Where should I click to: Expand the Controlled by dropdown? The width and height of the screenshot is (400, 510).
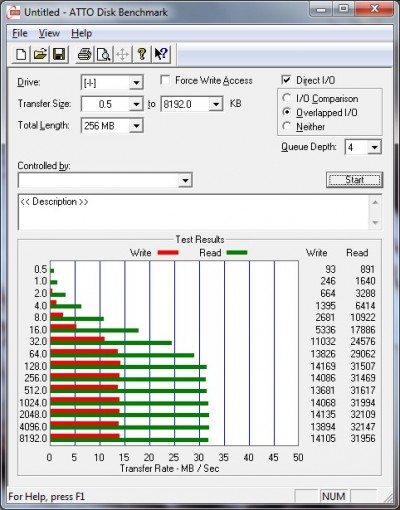click(185, 181)
